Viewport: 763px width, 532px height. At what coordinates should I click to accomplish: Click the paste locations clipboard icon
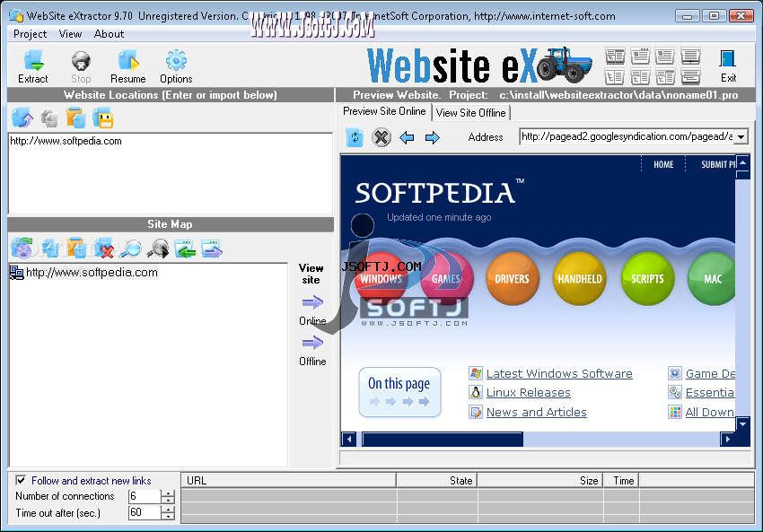click(76, 118)
